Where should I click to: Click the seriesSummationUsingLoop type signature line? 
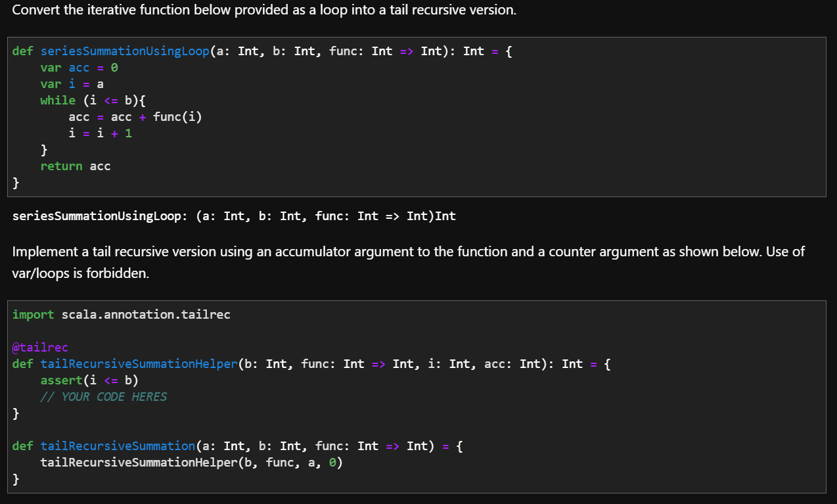(234, 216)
